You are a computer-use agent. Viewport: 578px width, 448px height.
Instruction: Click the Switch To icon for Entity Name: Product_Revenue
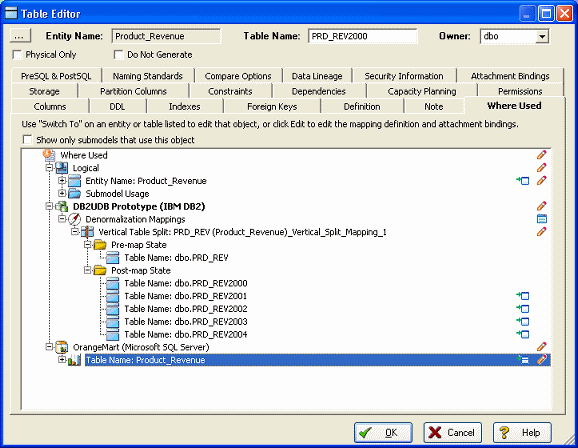coord(523,181)
